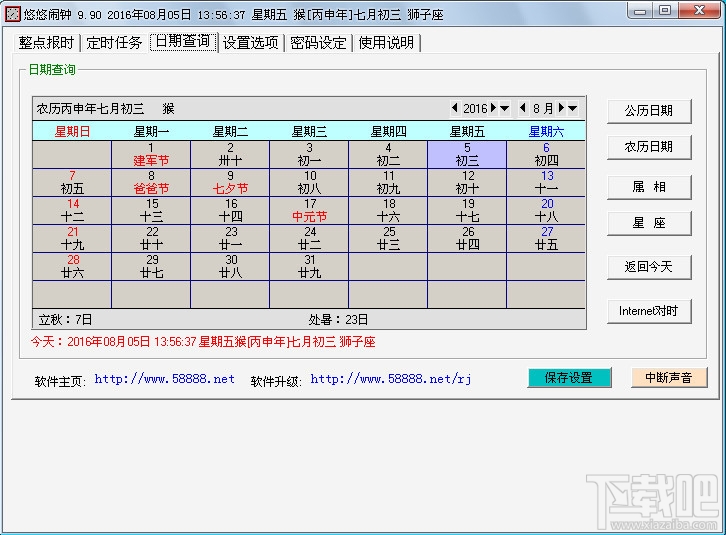The image size is (726, 535).
Task: Select August 2 卅十 cell
Action: pyautogui.click(x=230, y=155)
